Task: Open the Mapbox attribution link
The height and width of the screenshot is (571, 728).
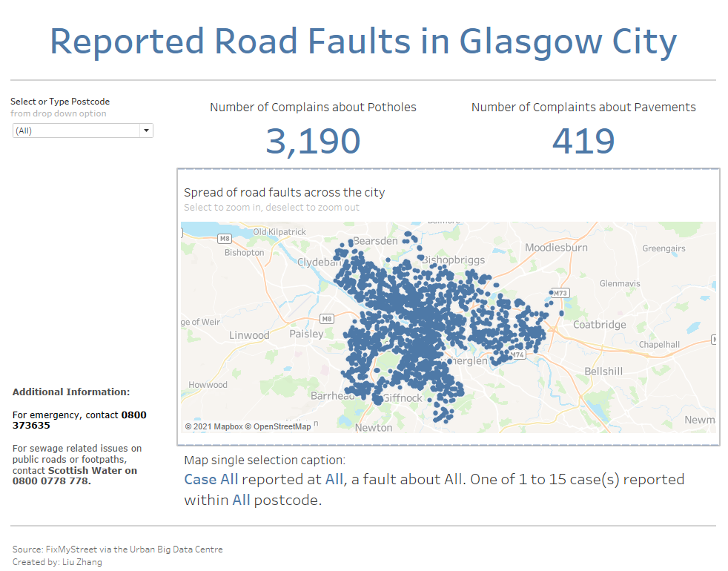Action: [x=214, y=426]
